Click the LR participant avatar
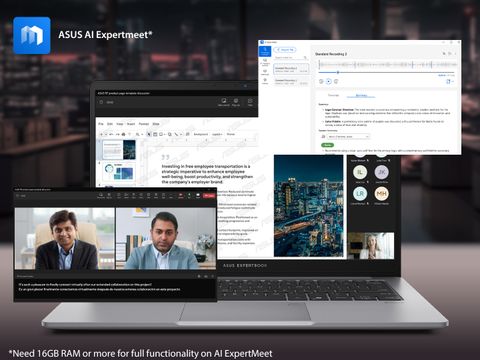Screen dimensions: 480x360 coord(360,194)
